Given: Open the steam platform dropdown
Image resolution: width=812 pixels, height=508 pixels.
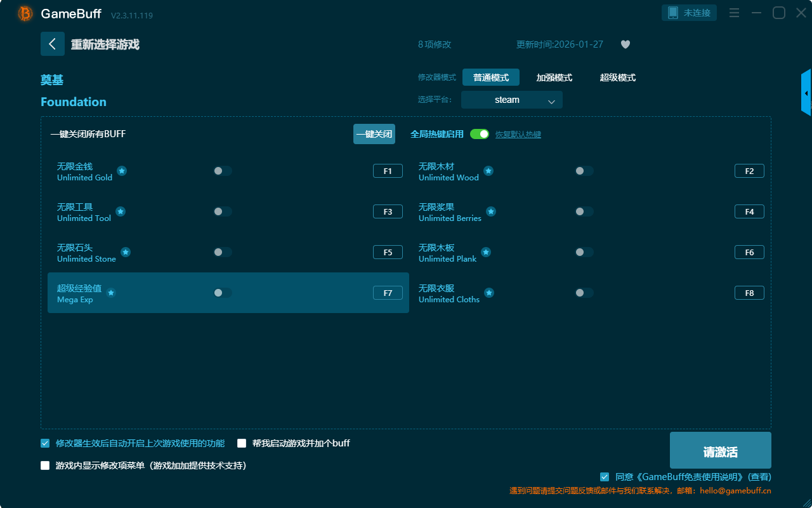Looking at the screenshot, I should (x=512, y=100).
